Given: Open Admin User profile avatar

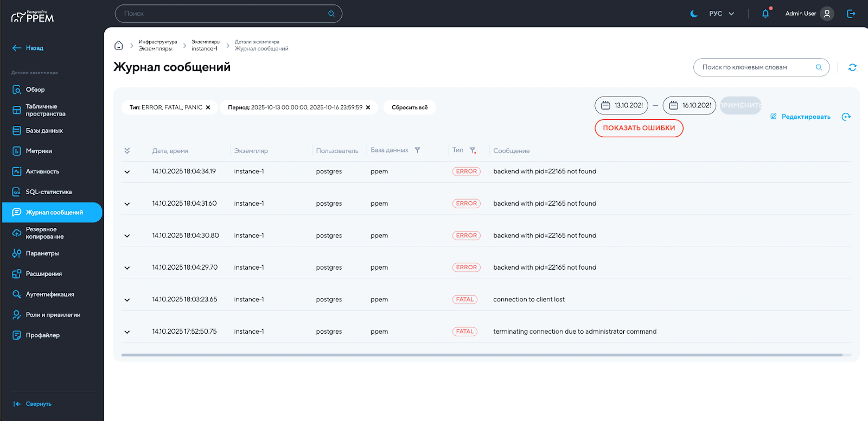Looking at the screenshot, I should [827, 14].
